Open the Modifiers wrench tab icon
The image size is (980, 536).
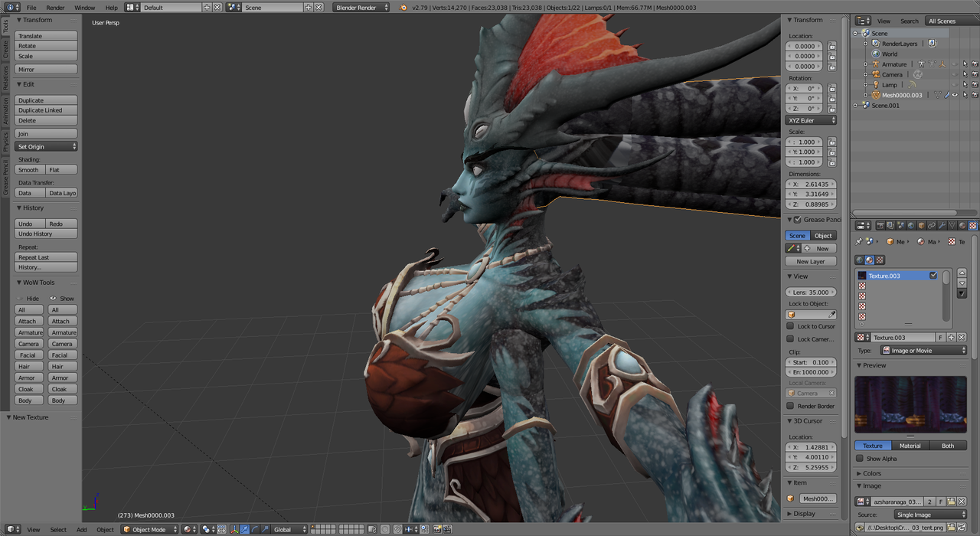(x=942, y=226)
